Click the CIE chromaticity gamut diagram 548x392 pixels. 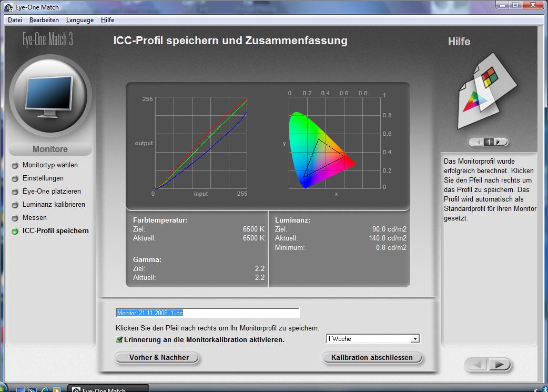point(334,143)
